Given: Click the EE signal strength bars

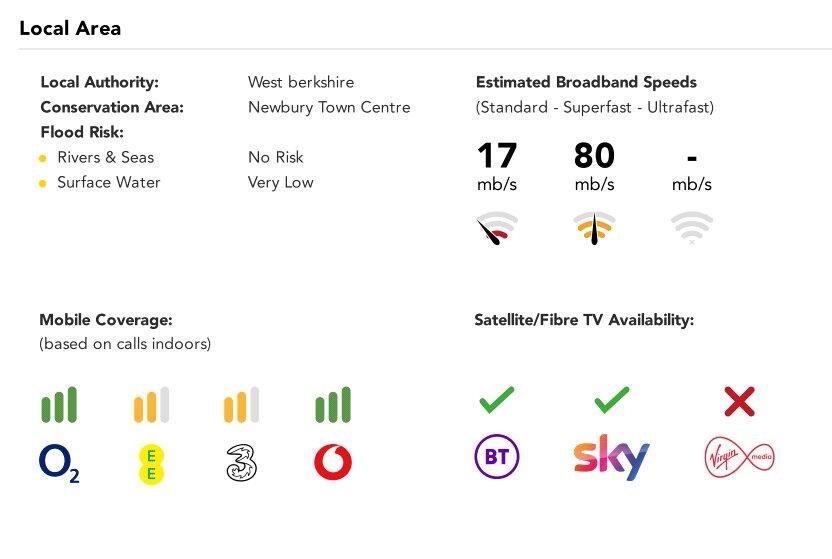Looking at the screenshot, I should coord(151,405).
